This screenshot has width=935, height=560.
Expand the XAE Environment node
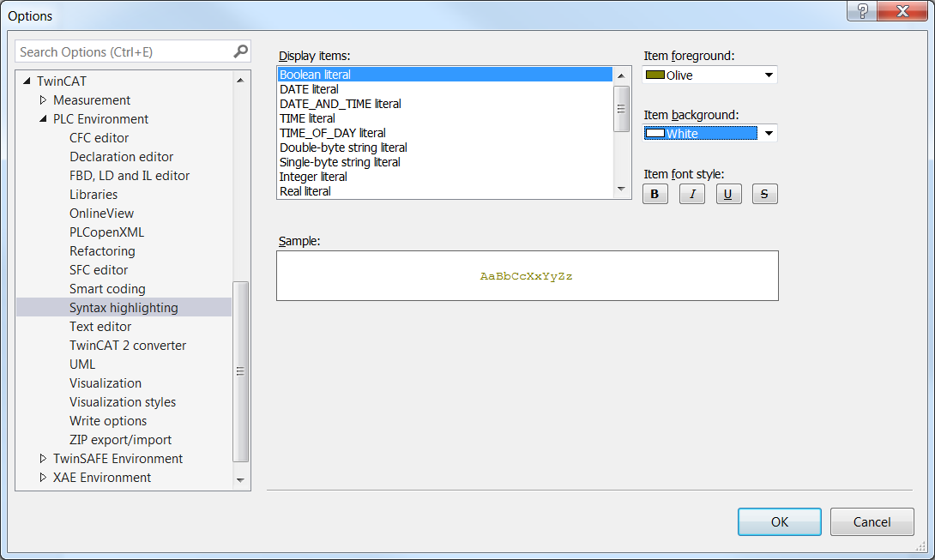click(43, 477)
